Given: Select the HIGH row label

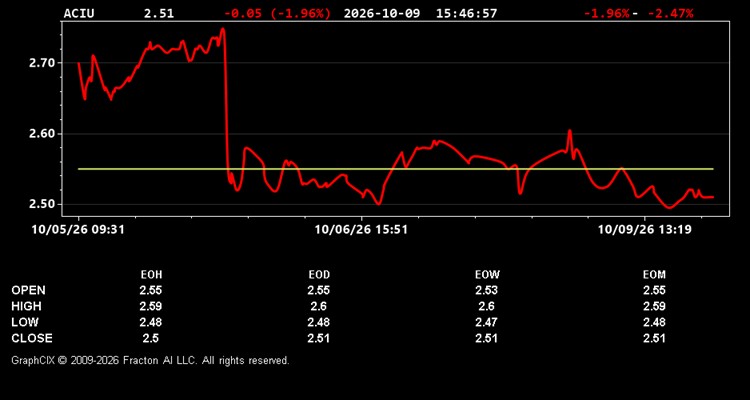Looking at the screenshot, I should pyautogui.click(x=26, y=306).
